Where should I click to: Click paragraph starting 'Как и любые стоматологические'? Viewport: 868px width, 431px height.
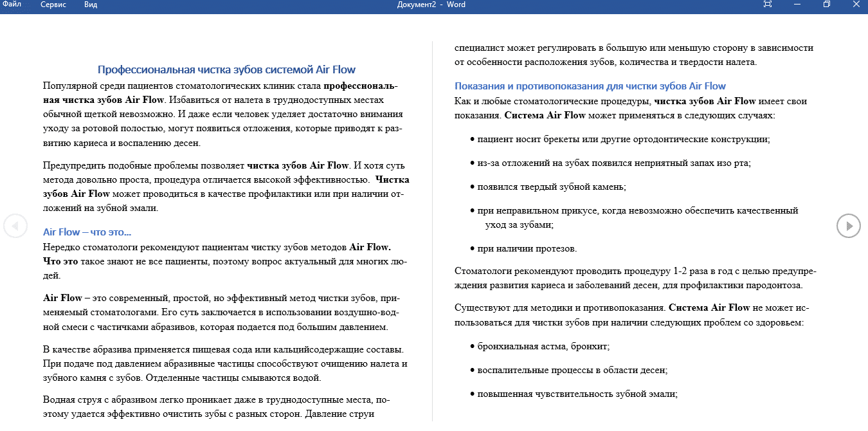631,108
